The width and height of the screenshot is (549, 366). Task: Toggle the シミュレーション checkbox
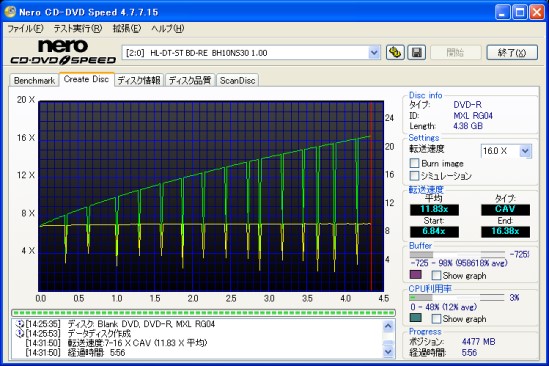pos(414,175)
